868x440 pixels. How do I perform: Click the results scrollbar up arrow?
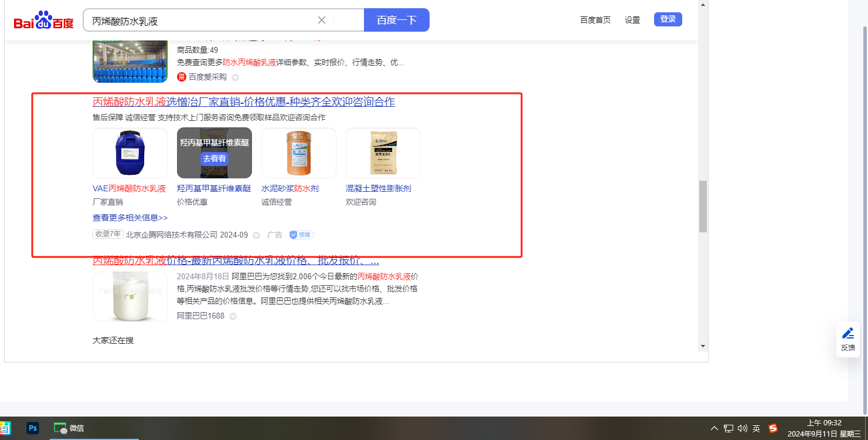[x=703, y=5]
